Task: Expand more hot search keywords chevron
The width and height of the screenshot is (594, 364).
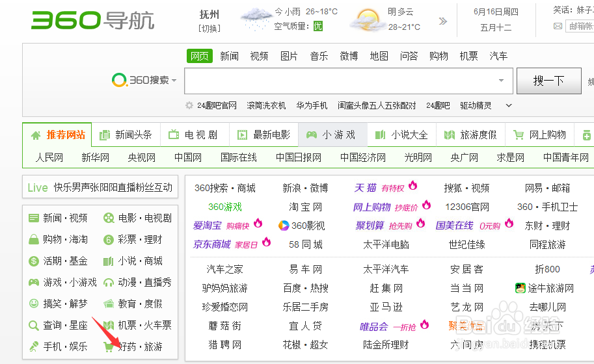Action: point(509,105)
